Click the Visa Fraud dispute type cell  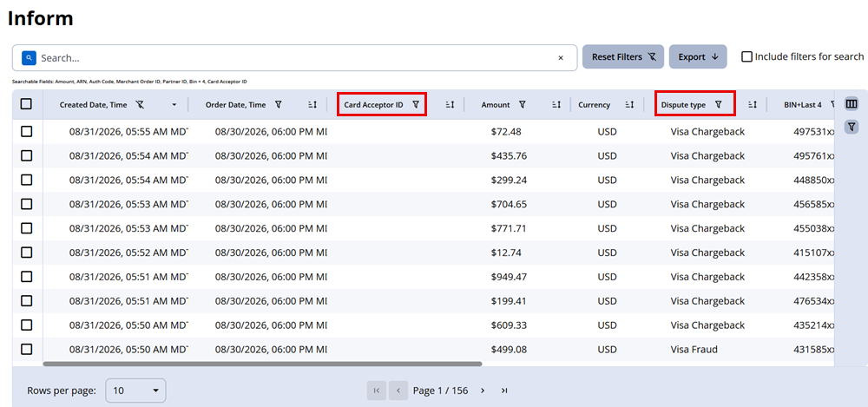click(x=694, y=350)
